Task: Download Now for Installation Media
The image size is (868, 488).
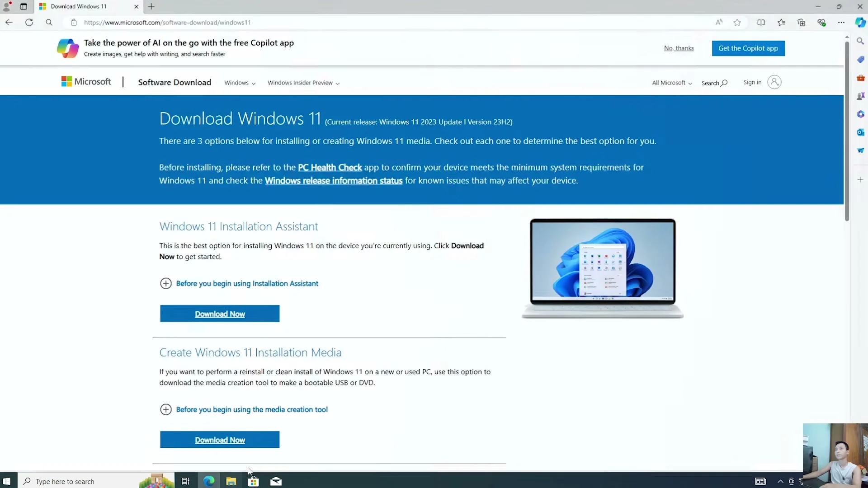Action: 220,440
